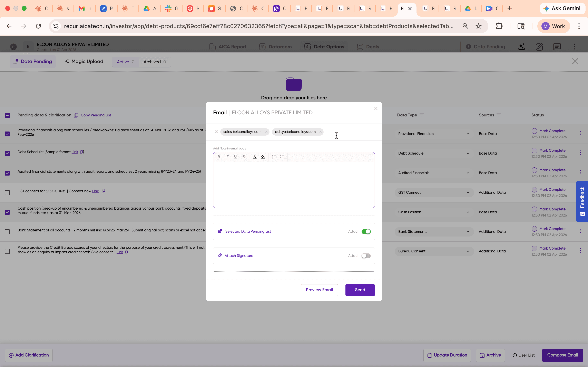The height and width of the screenshot is (367, 588).
Task: Disable Selected Data Pending List attachment
Action: click(x=366, y=231)
